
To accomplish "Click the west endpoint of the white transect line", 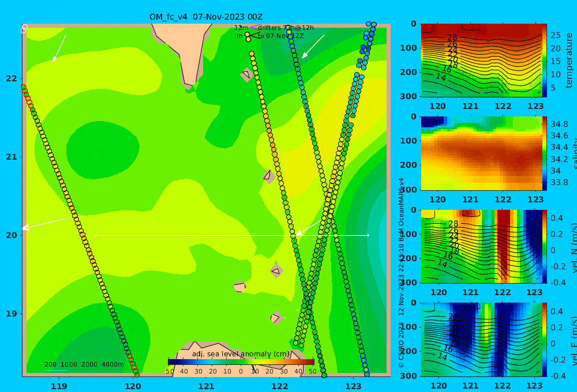I will click(96, 235).
